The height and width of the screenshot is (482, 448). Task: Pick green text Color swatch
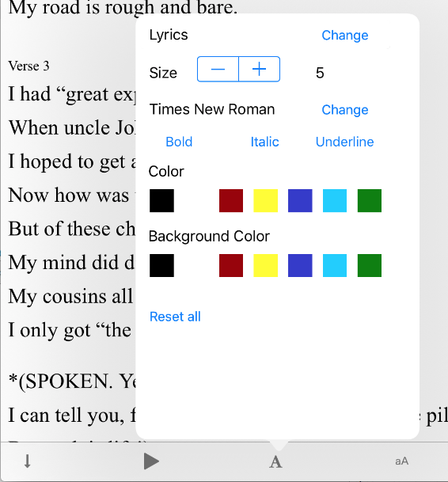pos(370,201)
